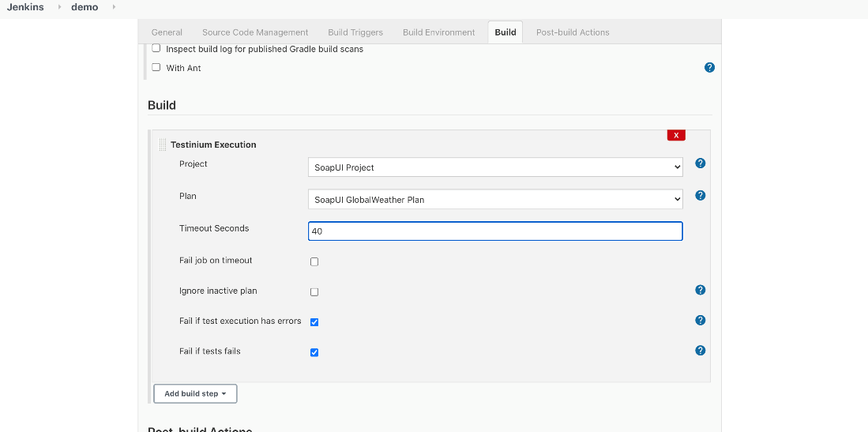
Task: Jump to the Post-build Actions tab
Action: pyautogui.click(x=573, y=32)
